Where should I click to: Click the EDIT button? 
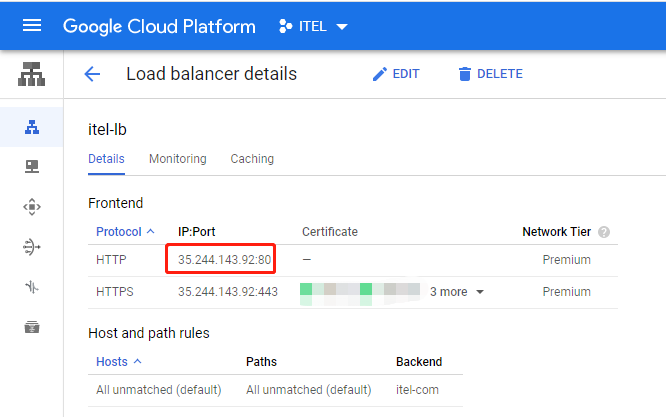coord(396,74)
